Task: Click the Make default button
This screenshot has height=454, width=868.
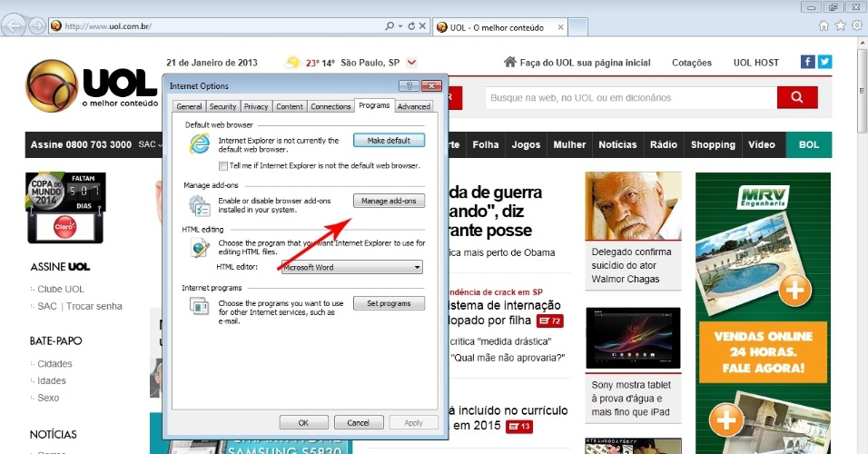Action: point(390,141)
